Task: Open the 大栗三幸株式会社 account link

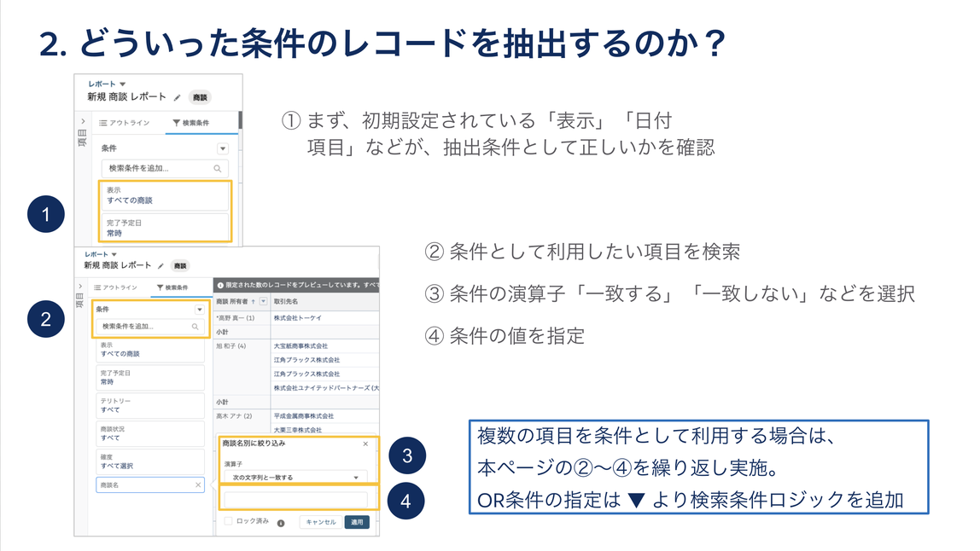Action: coord(297,430)
